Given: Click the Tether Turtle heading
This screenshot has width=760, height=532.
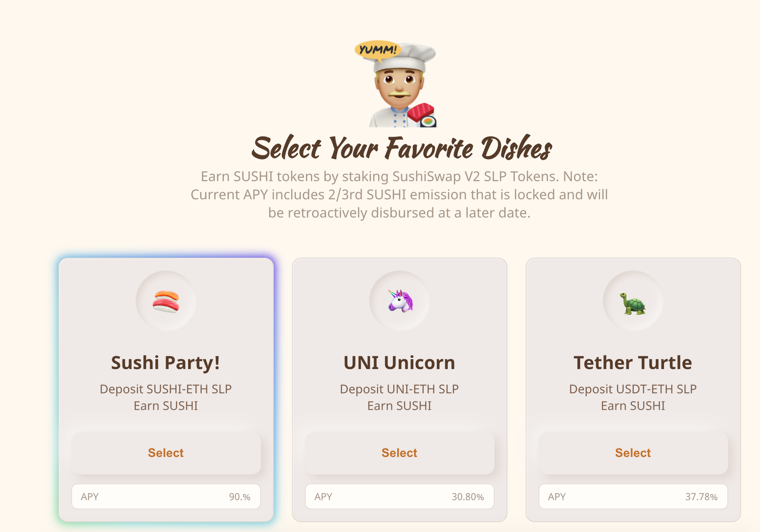Looking at the screenshot, I should pyautogui.click(x=633, y=363).
